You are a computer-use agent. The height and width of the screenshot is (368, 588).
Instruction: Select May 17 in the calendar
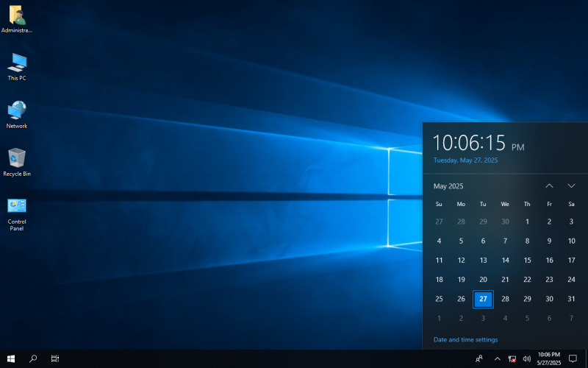coord(571,261)
